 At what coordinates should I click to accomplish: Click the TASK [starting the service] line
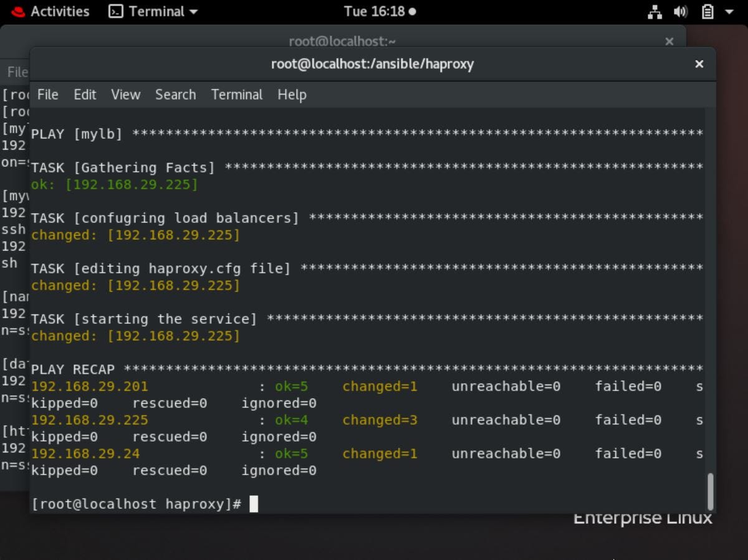(x=367, y=319)
